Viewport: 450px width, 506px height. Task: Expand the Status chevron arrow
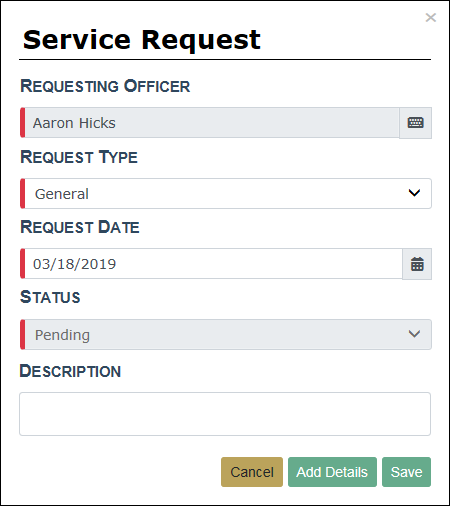coord(414,334)
